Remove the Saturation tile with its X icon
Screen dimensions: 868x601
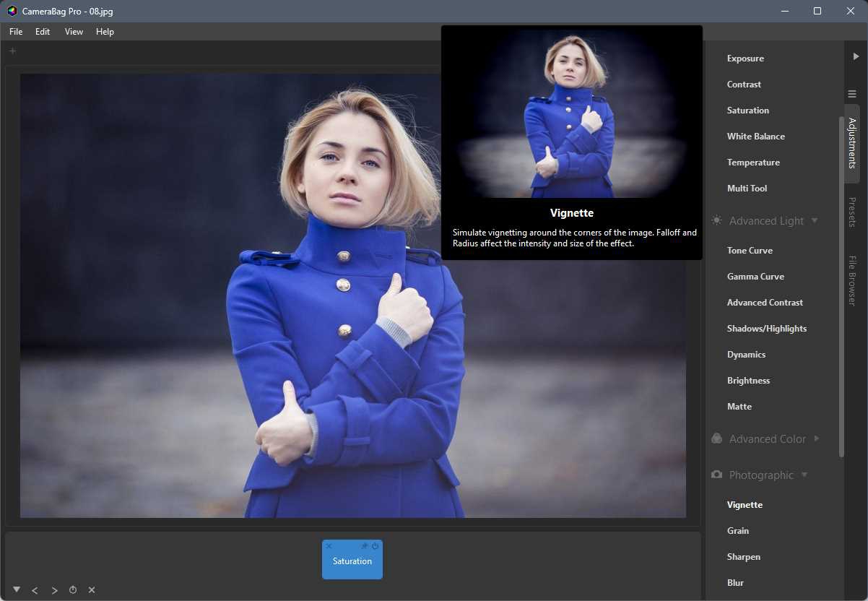[x=329, y=546]
